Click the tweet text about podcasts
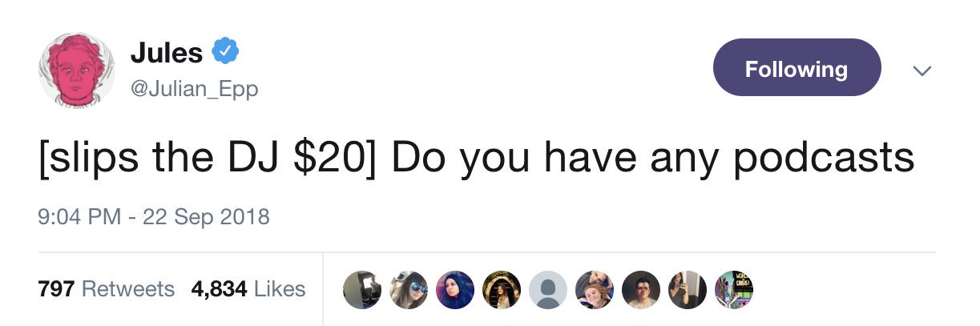This screenshot has height=326, width=980. tap(476, 159)
